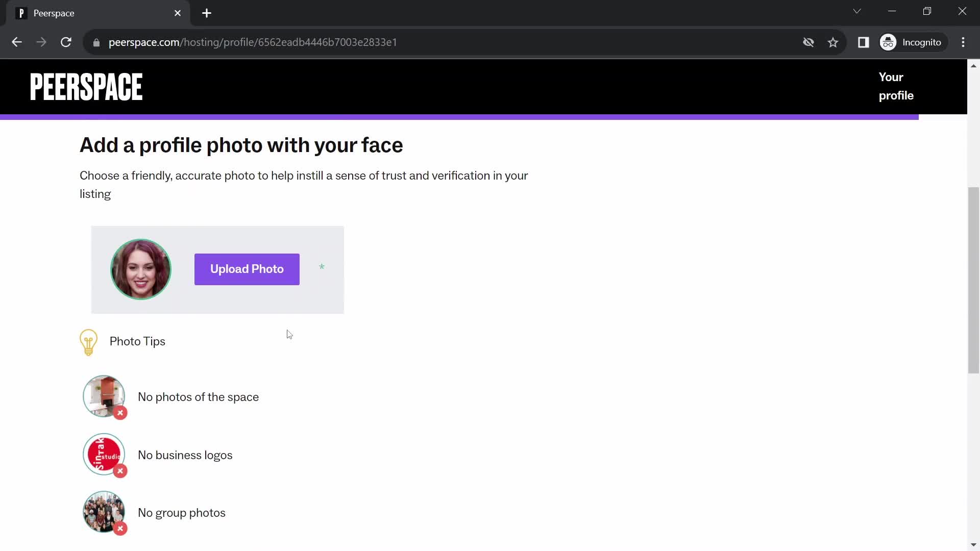Screen dimensions: 980x551
Task: Click the red X on space photo tip
Action: coord(120,412)
